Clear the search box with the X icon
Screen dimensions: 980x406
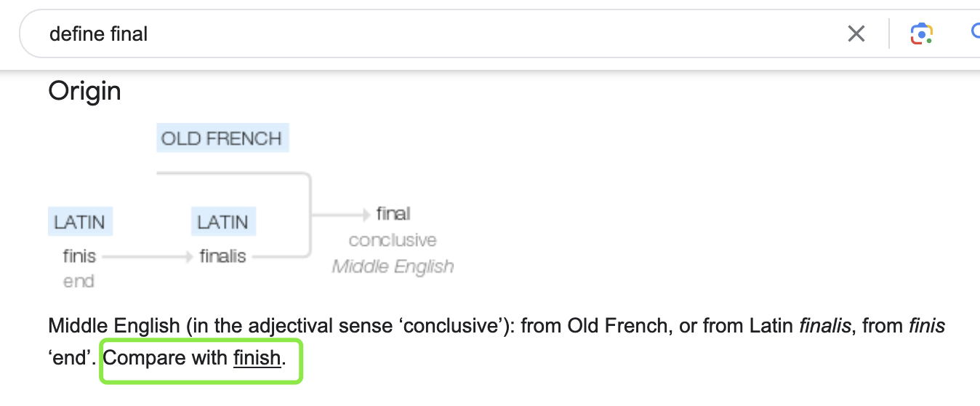(856, 33)
